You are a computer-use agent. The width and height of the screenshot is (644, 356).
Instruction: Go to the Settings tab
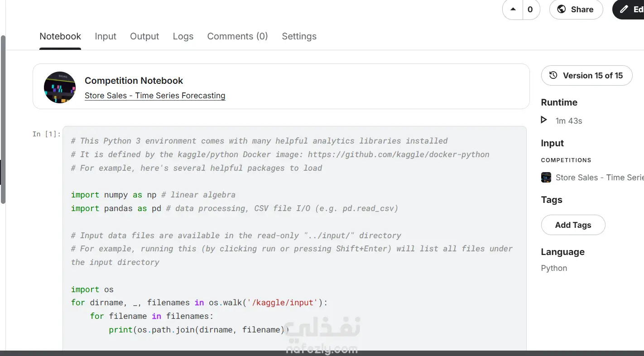[299, 36]
